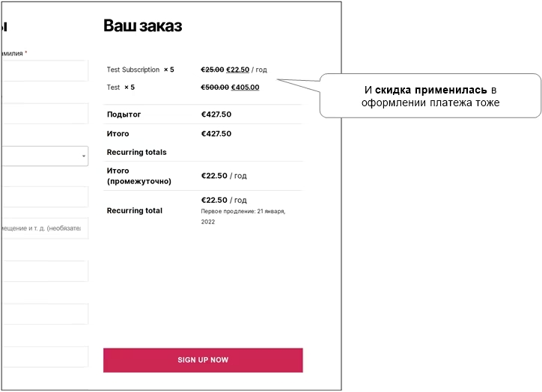
Task: Open the country dropdown arrow
Action: pyautogui.click(x=84, y=156)
